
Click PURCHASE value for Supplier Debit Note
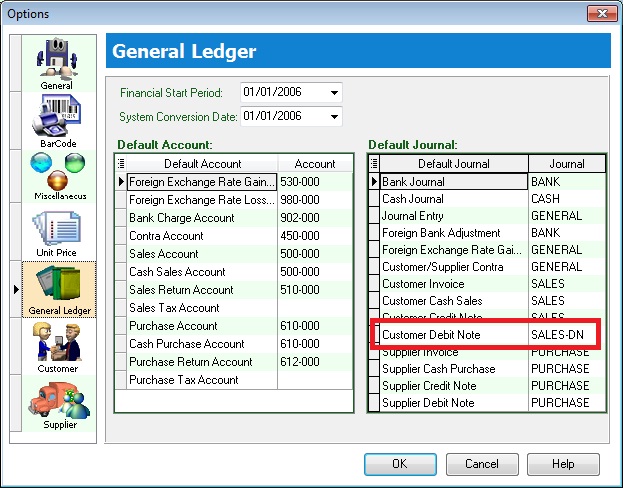click(560, 403)
